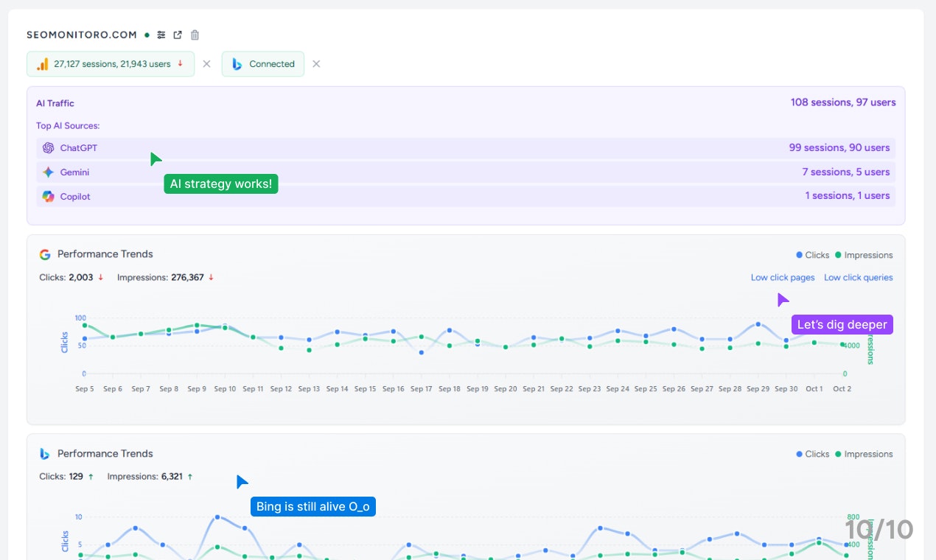Select the ChatGPT logo icon

(49, 148)
